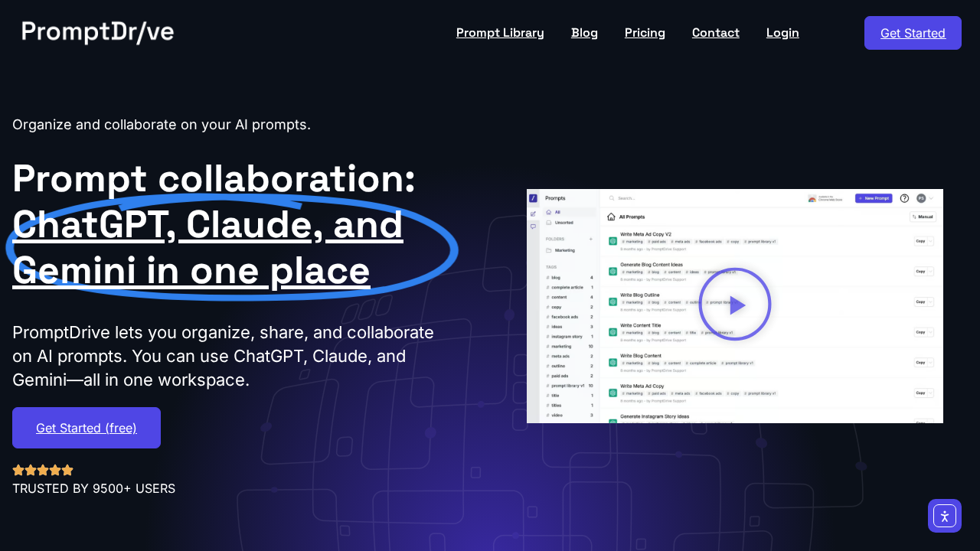The height and width of the screenshot is (551, 980).
Task: Open the Blog nav link
Action: click(584, 33)
